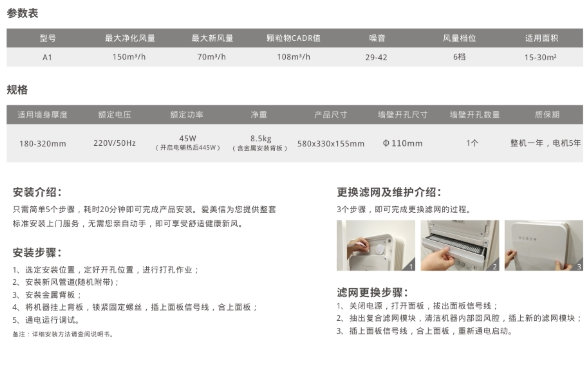Click the 额定功率 header in specs table

pyautogui.click(x=187, y=115)
